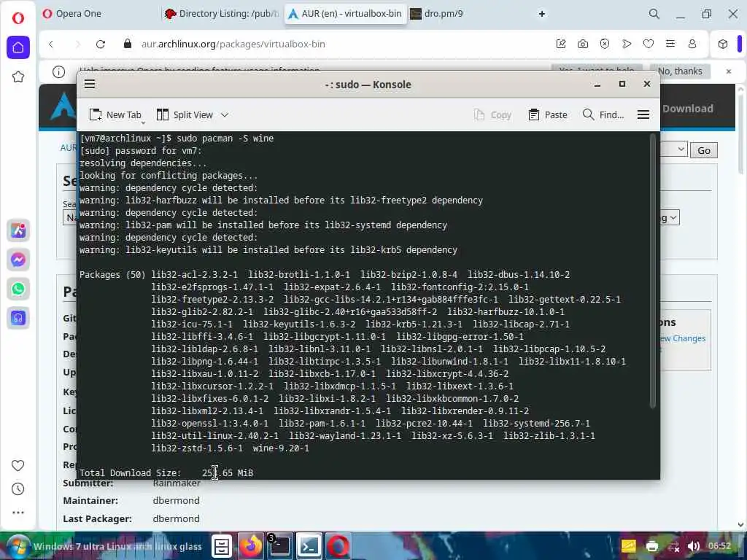Image resolution: width=747 pixels, height=560 pixels.
Task: Open WhatsApp in the Opera sidebar
Action: point(18,289)
